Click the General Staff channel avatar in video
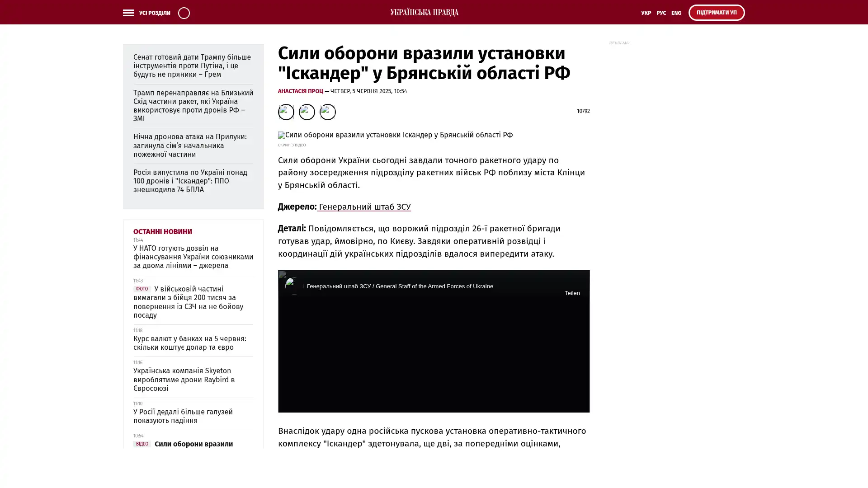 tap(294, 286)
